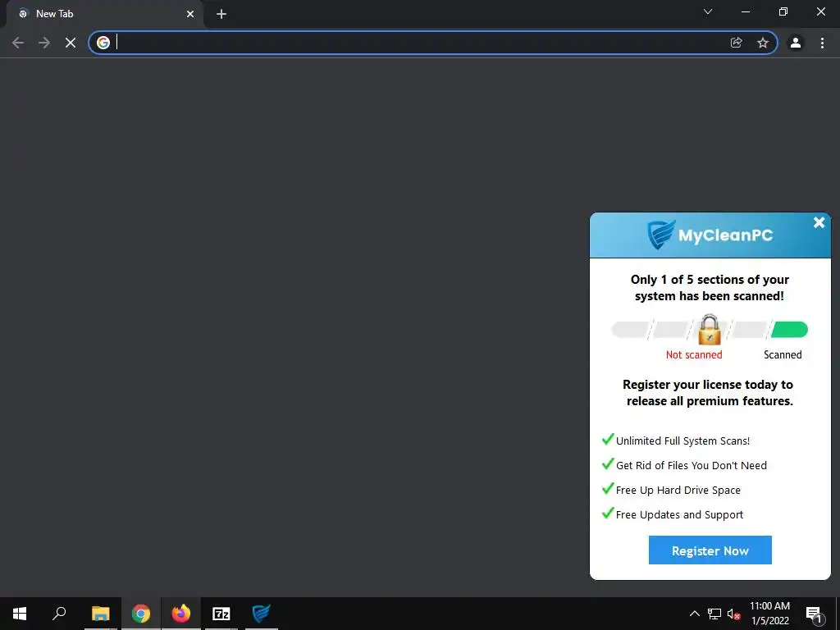Click the green checkmark beside Unlimited Full System Scans
This screenshot has width=840, height=630.
point(608,439)
